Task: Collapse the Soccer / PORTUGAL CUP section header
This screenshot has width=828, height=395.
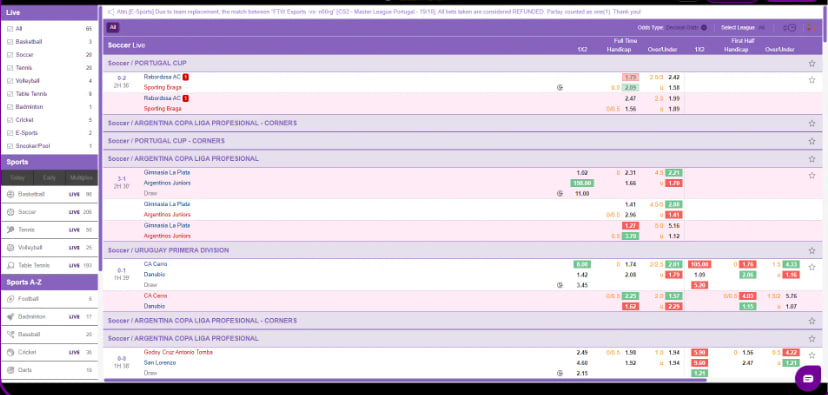Action: point(463,63)
